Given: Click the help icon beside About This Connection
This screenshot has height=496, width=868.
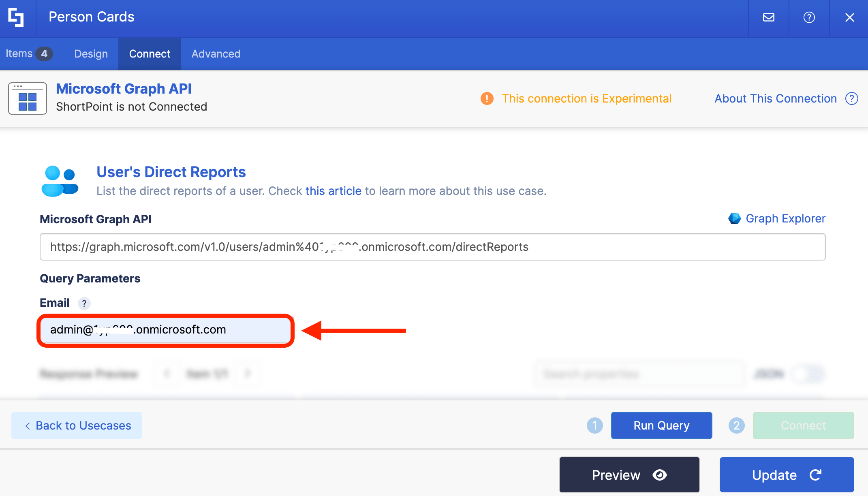Looking at the screenshot, I should [851, 98].
